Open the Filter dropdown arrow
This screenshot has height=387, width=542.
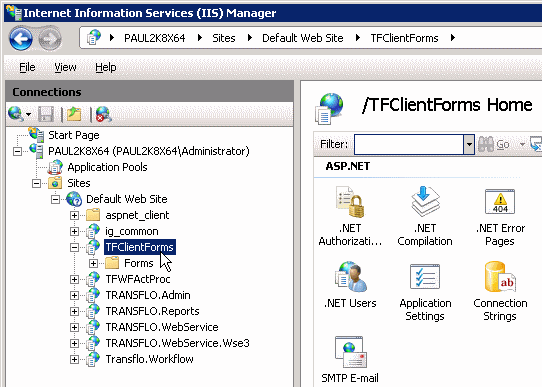point(469,144)
